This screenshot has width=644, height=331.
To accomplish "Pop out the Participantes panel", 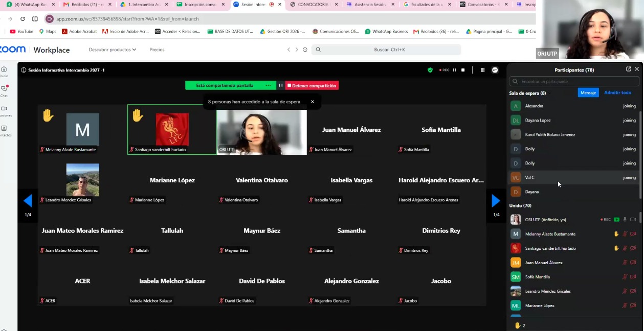I will [x=629, y=69].
